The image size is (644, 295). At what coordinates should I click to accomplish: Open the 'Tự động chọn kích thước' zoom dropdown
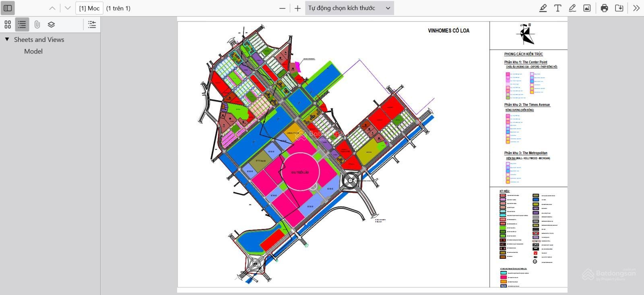tap(349, 8)
